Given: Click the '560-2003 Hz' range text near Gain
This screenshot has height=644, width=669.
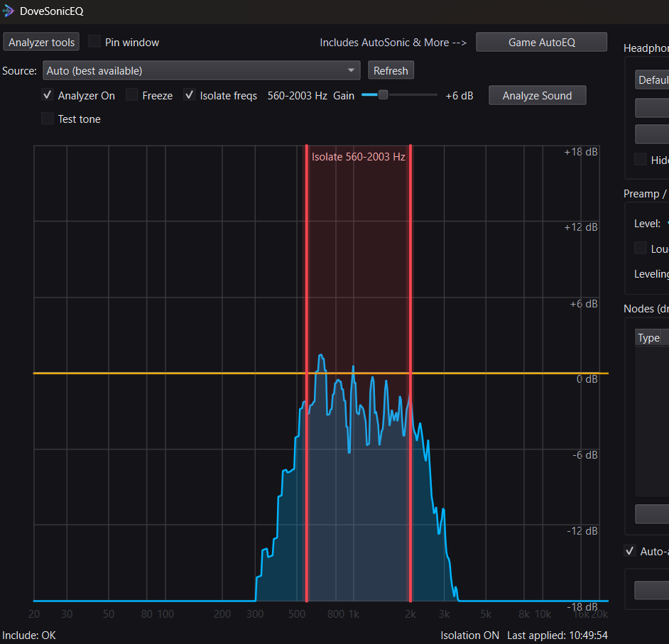Looking at the screenshot, I should coord(298,96).
